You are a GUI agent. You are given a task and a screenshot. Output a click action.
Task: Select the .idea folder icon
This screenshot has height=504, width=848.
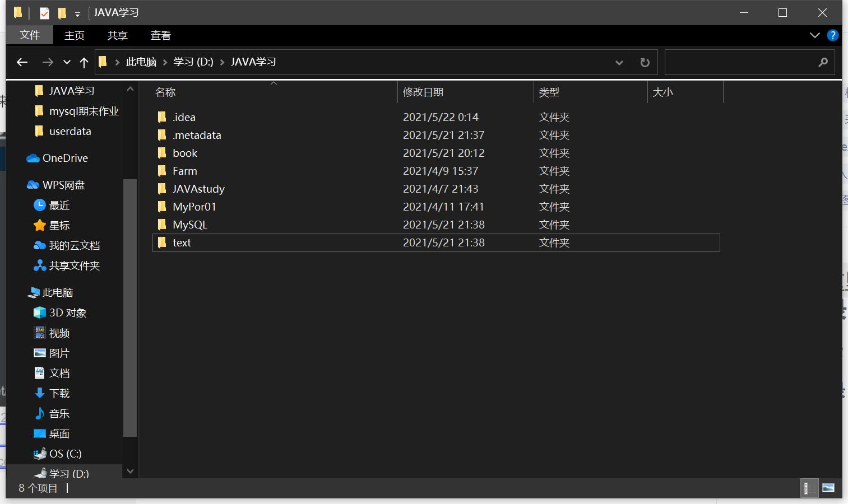tap(162, 117)
